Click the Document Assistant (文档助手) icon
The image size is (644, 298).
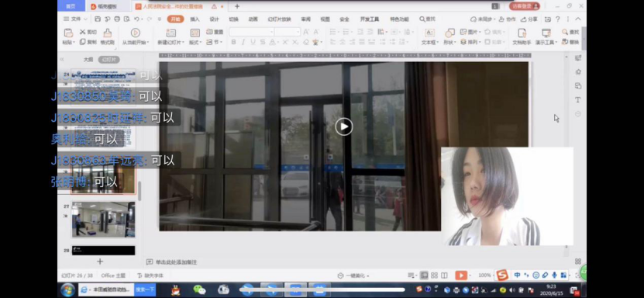pos(522,33)
